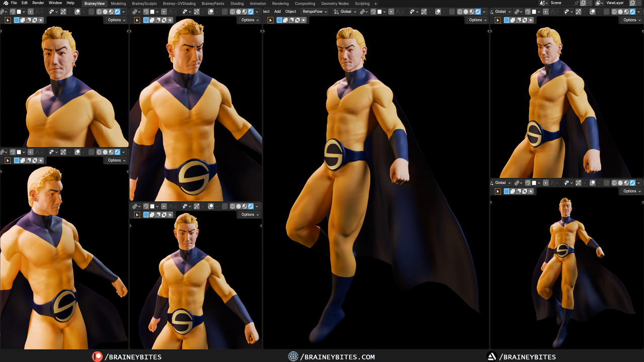This screenshot has width=644, height=362.
Task: Toggle snapping magnet in top-left viewport
Action: coord(13,12)
